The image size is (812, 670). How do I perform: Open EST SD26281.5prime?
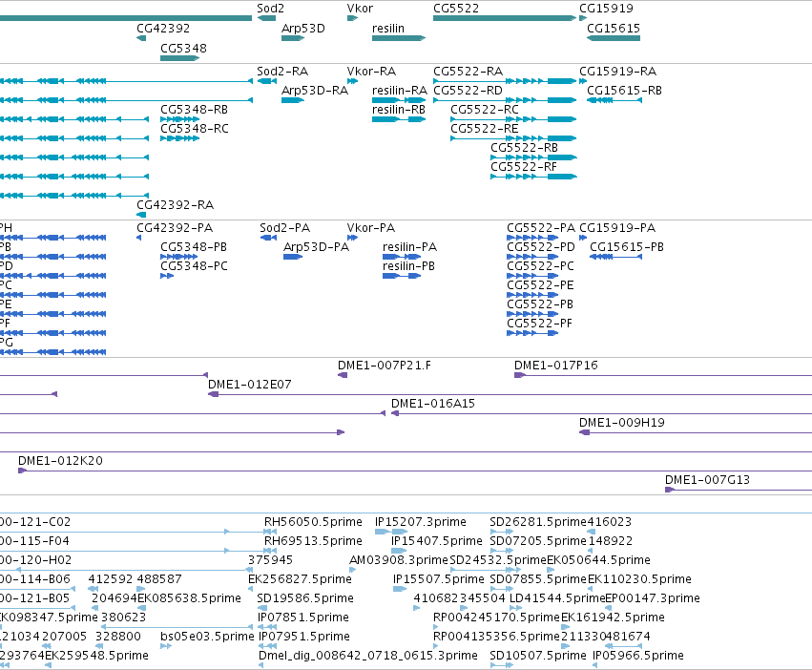(538, 522)
